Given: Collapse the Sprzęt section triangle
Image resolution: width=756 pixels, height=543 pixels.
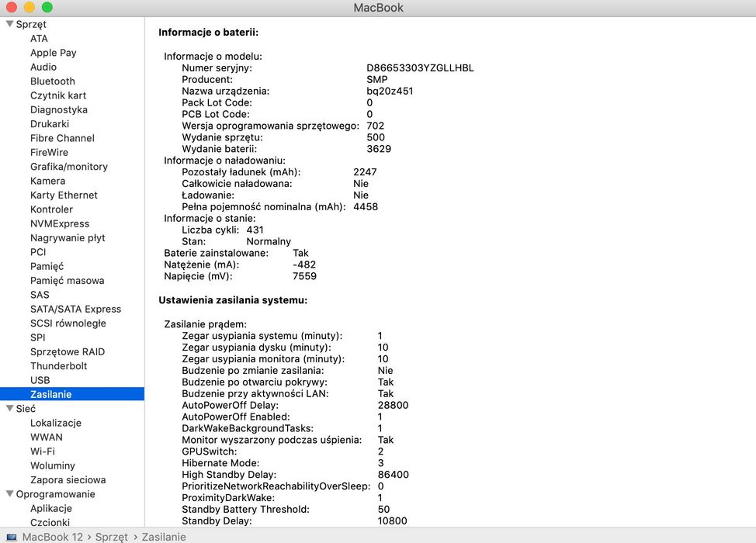Looking at the screenshot, I should click(x=9, y=23).
